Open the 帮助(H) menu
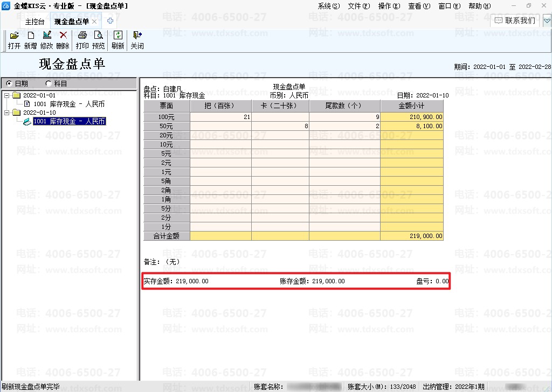The image size is (552, 392). 479,6
